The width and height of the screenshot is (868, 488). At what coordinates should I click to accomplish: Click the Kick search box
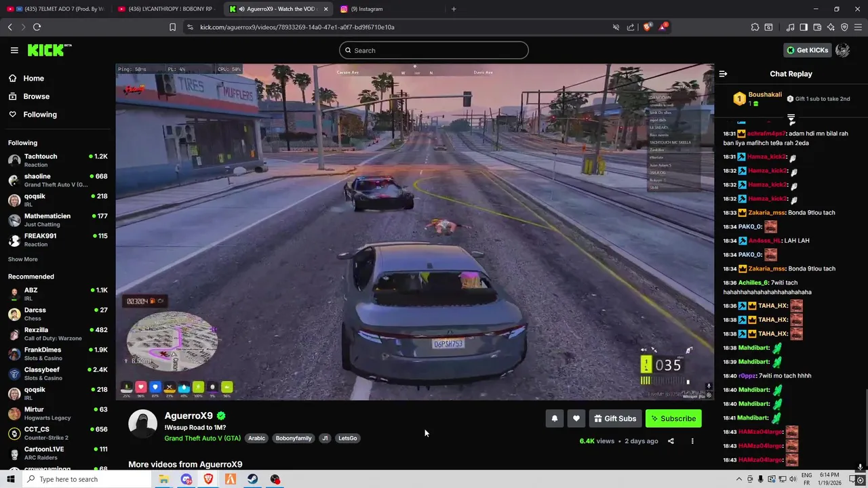coord(434,50)
